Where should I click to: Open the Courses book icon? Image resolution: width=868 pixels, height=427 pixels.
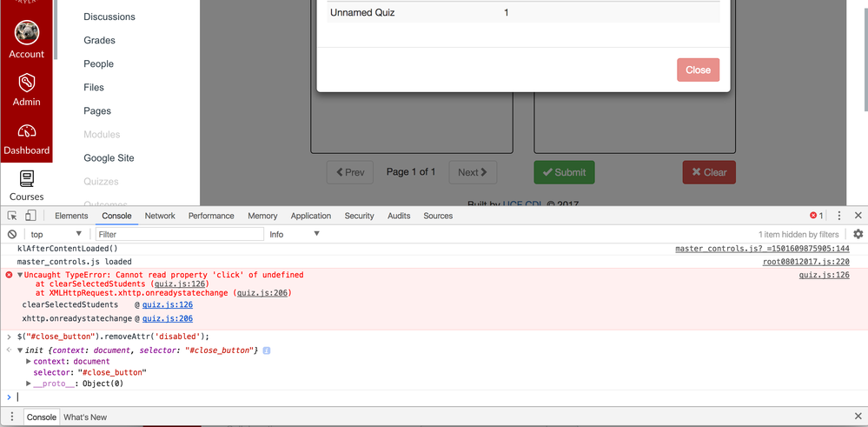click(x=26, y=179)
